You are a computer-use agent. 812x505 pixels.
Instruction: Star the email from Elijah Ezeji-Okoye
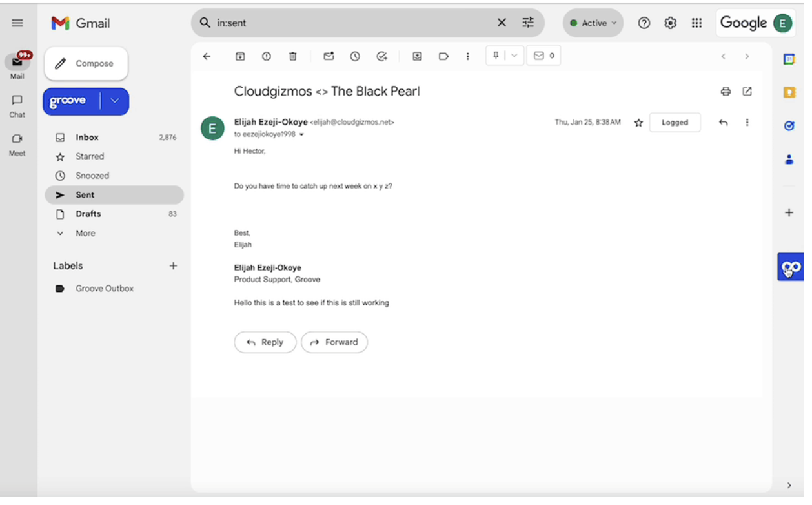pyautogui.click(x=638, y=122)
